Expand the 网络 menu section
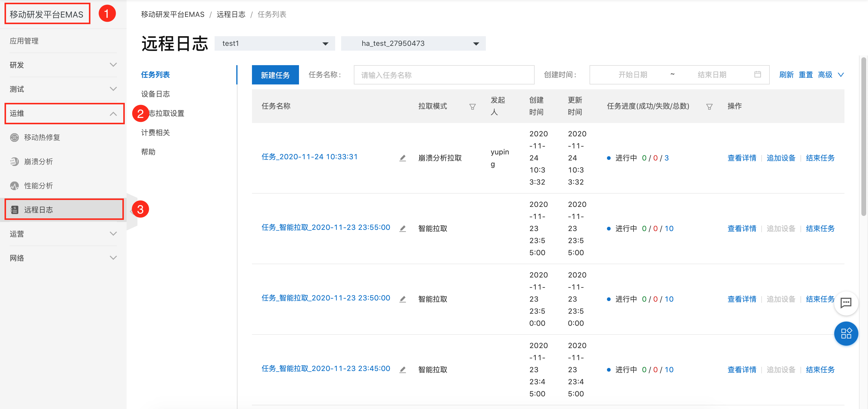868x409 pixels. point(63,258)
